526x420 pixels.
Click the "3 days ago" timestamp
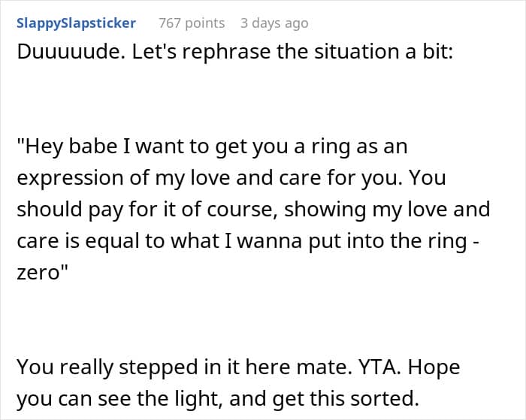pos(274,23)
